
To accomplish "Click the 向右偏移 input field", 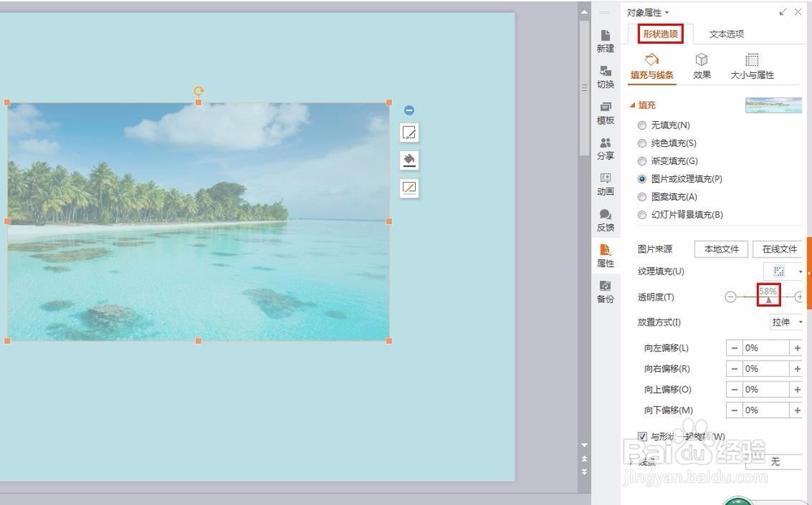I will 766,369.
